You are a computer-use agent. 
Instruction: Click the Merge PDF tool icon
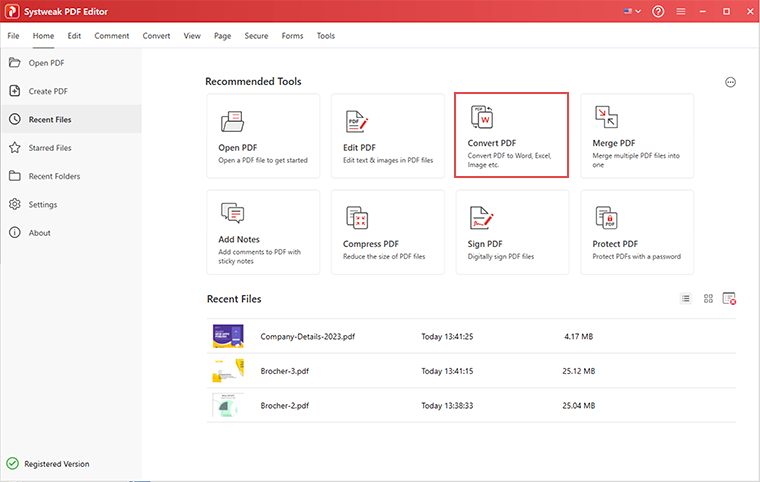[x=606, y=117]
